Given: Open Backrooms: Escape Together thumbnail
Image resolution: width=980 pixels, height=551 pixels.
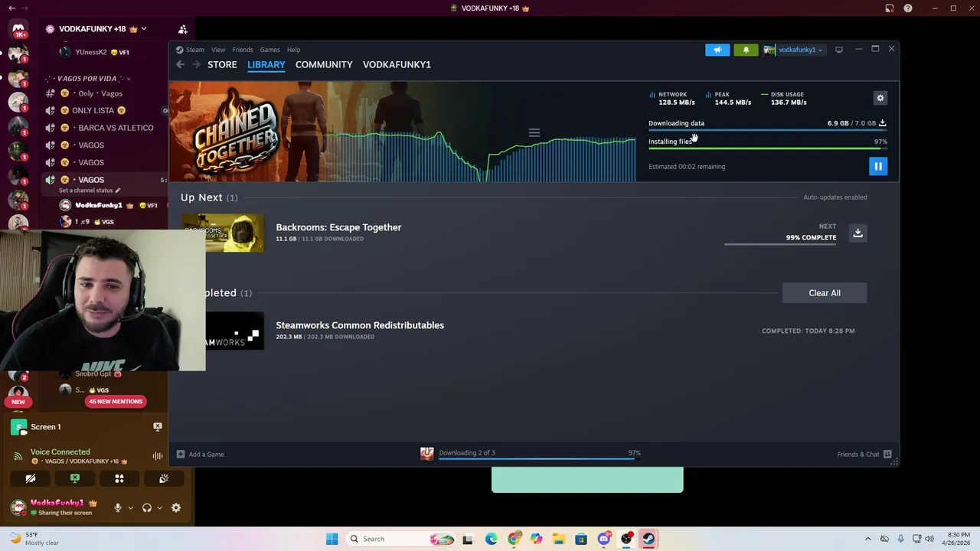Looking at the screenshot, I should click(223, 233).
